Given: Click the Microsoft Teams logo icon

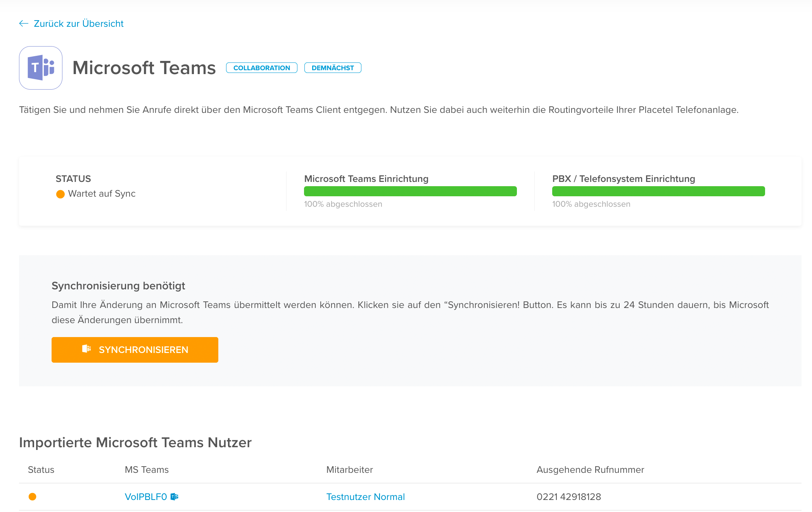Looking at the screenshot, I should [x=41, y=68].
